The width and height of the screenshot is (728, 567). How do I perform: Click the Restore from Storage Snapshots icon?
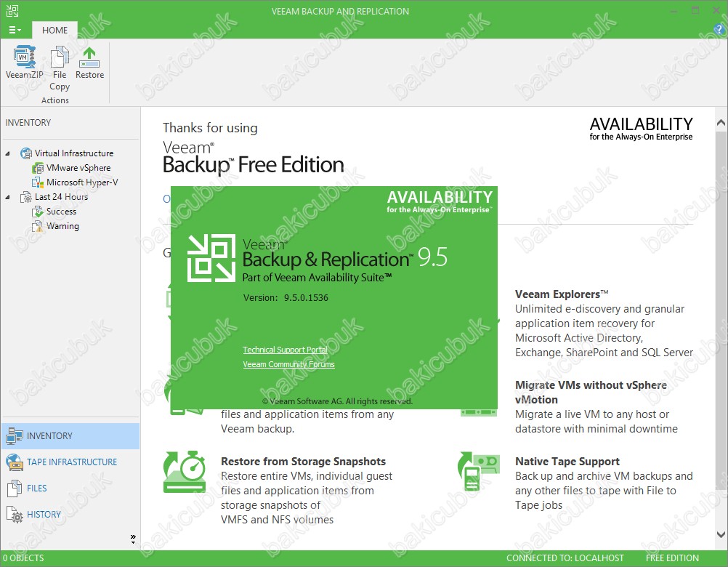tap(185, 471)
